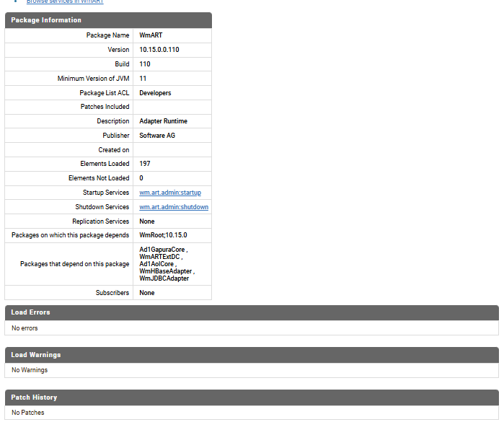Screen dimensions: 504x448
Task: Select the WmART package name value
Action: [151, 35]
